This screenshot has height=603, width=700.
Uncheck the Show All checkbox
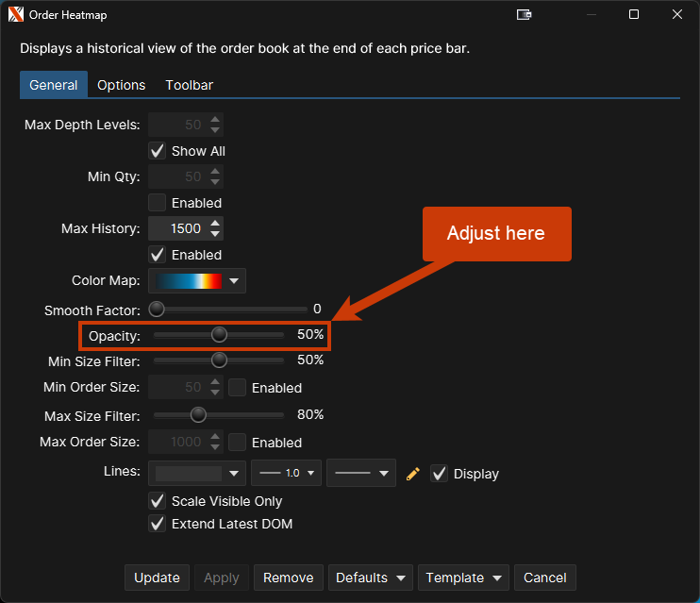coord(158,151)
